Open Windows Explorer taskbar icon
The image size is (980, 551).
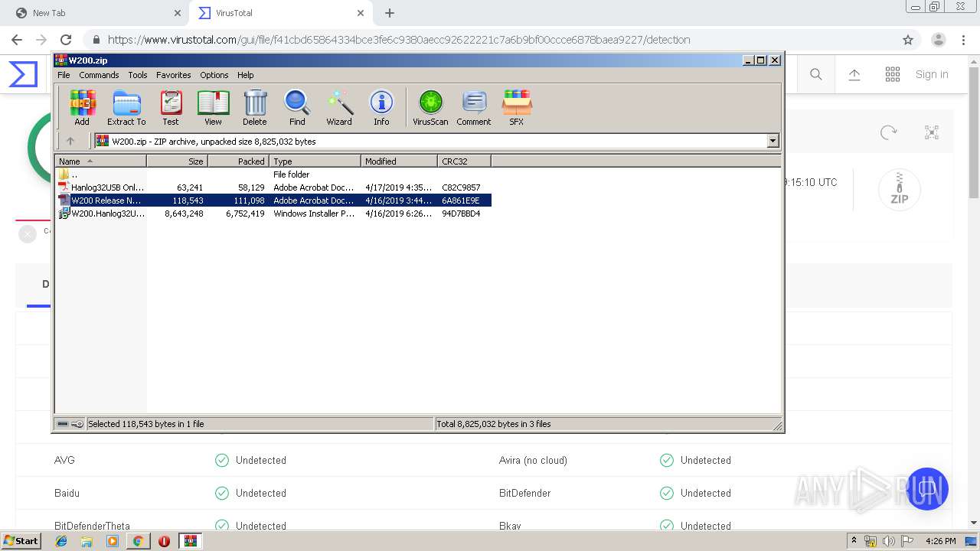(x=87, y=541)
